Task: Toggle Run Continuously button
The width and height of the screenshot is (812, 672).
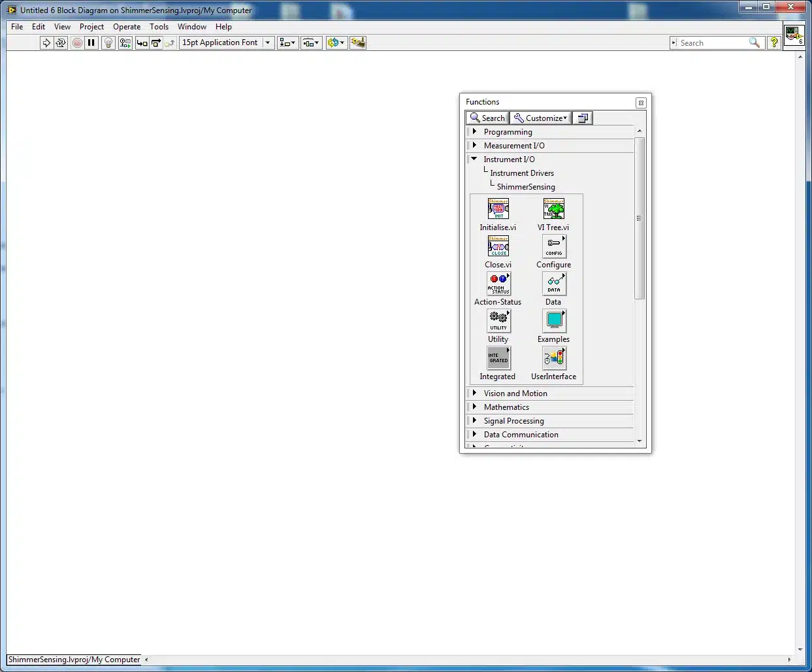Action: pyautogui.click(x=61, y=42)
